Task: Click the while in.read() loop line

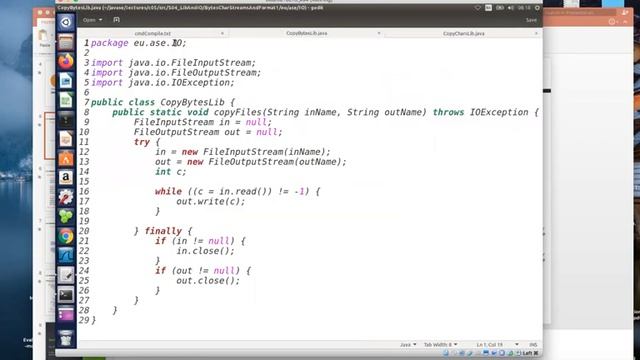Action: coord(237,191)
